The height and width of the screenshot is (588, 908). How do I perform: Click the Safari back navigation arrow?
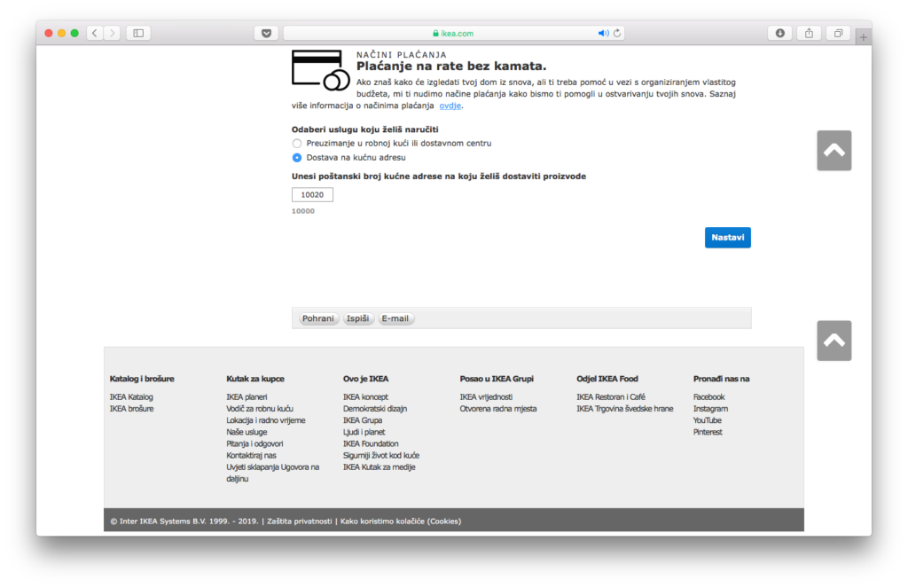point(94,34)
